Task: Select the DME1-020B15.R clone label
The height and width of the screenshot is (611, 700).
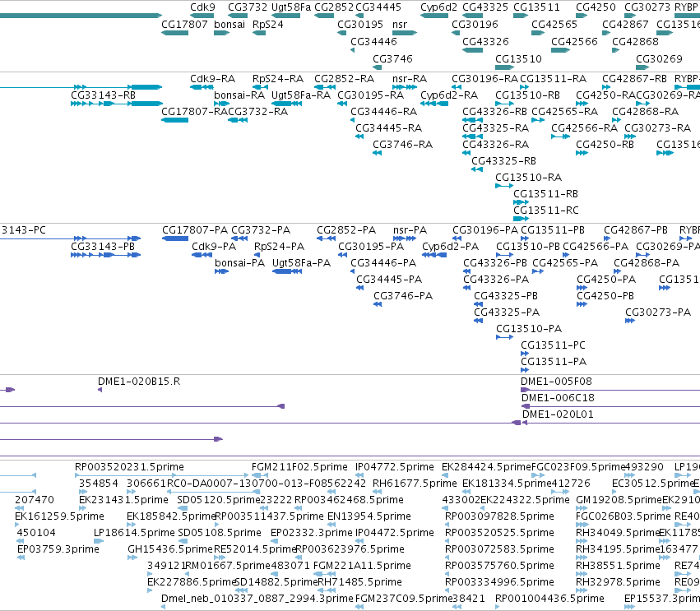Action: (139, 382)
